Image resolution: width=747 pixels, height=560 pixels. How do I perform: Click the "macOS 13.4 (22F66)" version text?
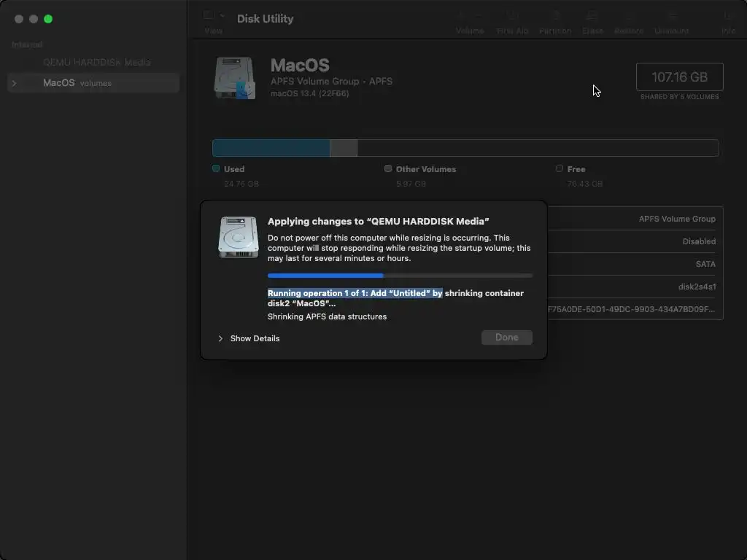pos(309,94)
